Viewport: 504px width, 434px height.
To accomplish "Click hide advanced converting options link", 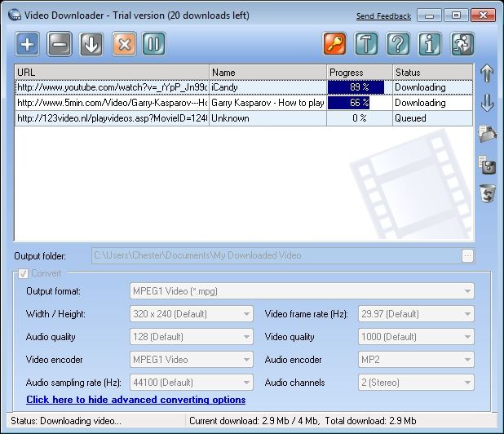I will (136, 400).
